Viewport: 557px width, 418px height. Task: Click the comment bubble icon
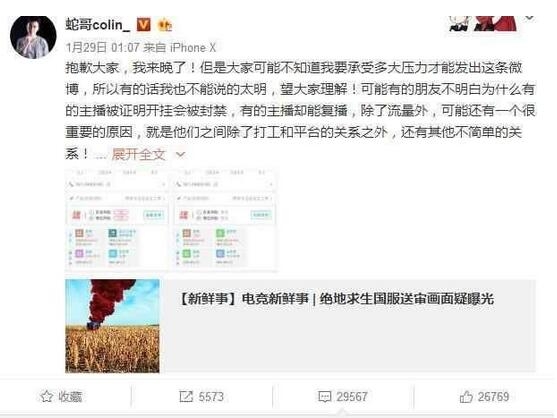325,397
